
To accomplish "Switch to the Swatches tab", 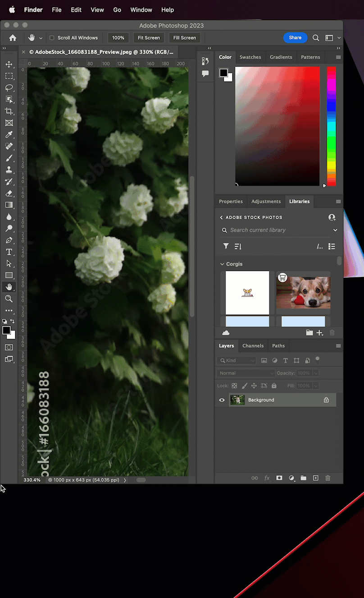I will tap(250, 57).
